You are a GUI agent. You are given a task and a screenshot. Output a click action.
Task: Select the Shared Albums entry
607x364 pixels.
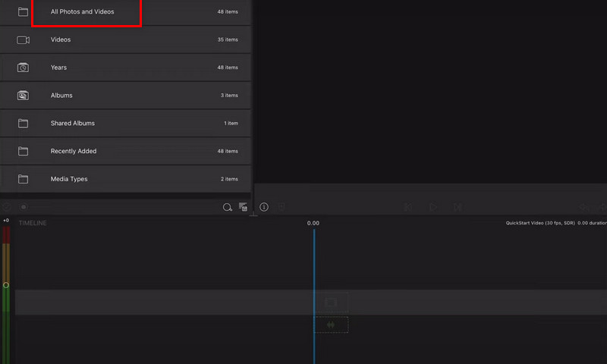click(73, 124)
